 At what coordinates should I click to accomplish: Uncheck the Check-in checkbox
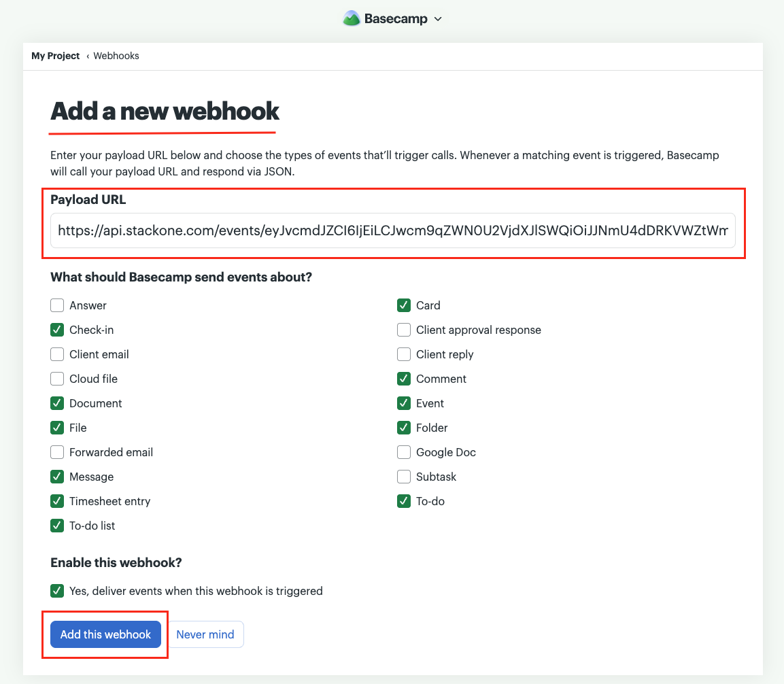pos(57,330)
